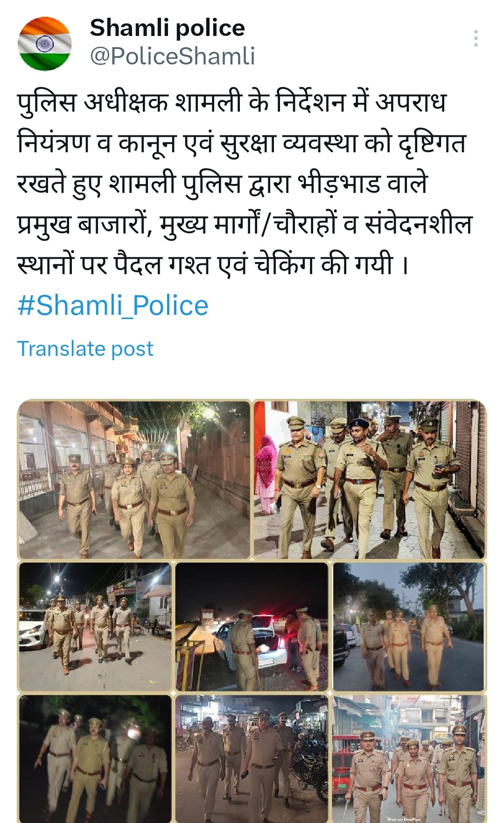Image resolution: width=504 pixels, height=823 pixels.
Task: Open the three-dot more options menu
Action: click(x=476, y=38)
